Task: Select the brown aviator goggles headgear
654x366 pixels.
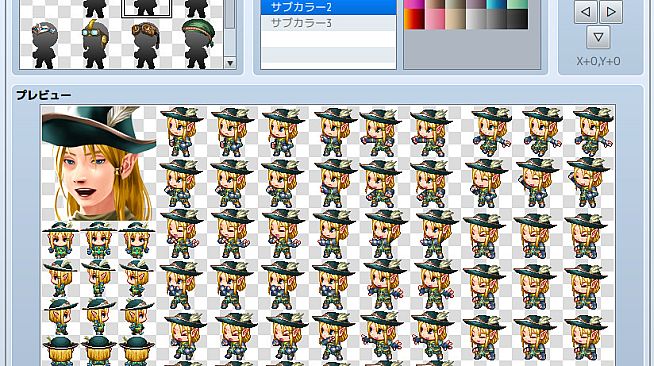Action: click(146, 45)
